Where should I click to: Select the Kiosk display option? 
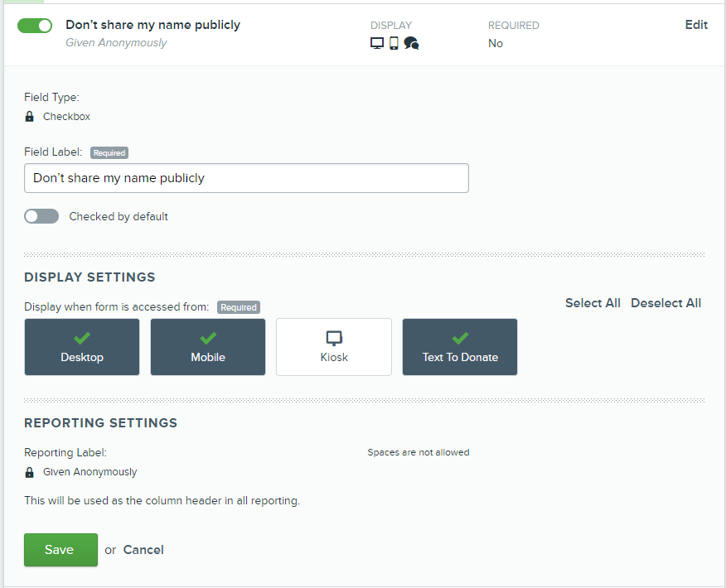pyautogui.click(x=334, y=347)
